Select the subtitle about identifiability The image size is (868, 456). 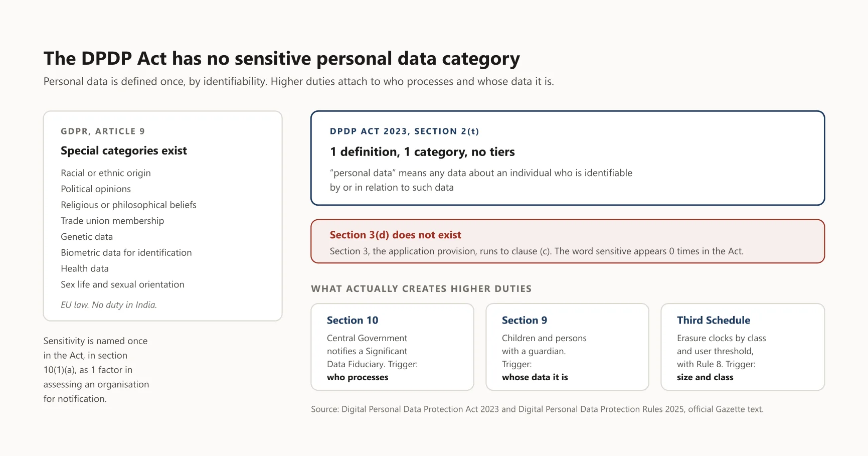coord(299,82)
